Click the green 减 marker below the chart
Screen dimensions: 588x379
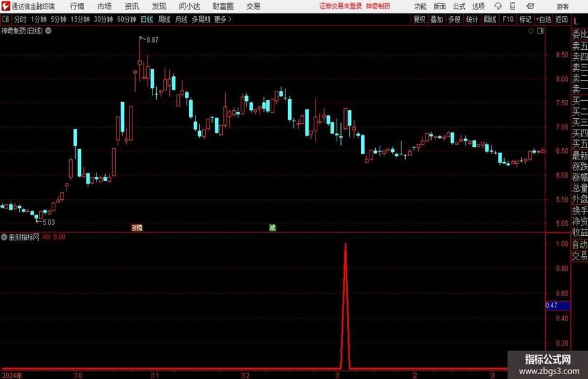coord(273,227)
